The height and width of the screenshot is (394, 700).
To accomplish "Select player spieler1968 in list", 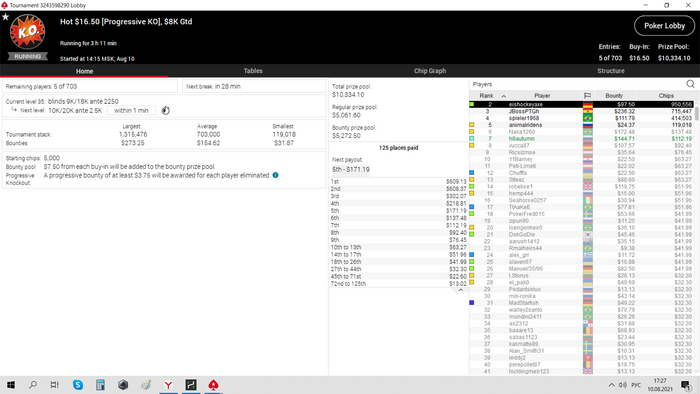I will [x=582, y=118].
